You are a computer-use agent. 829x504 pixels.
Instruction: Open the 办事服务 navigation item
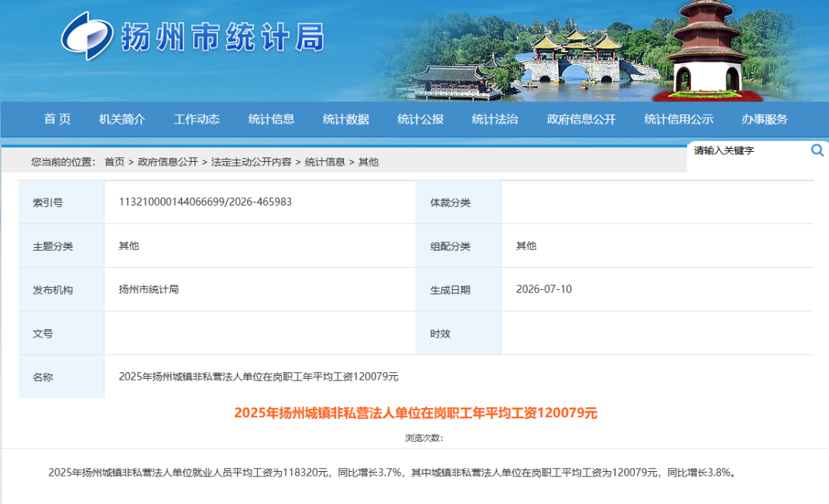(765, 120)
